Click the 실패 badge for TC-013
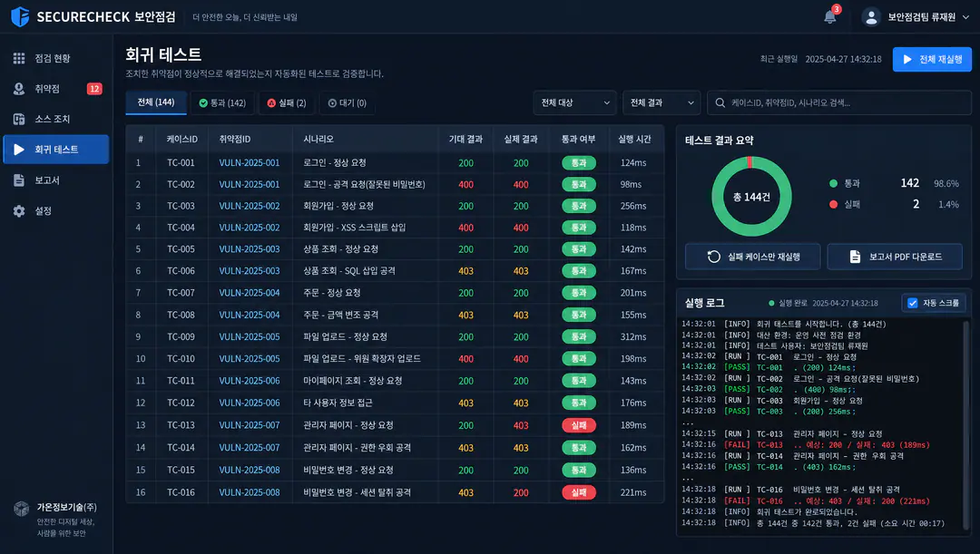980x554 pixels. pos(579,425)
